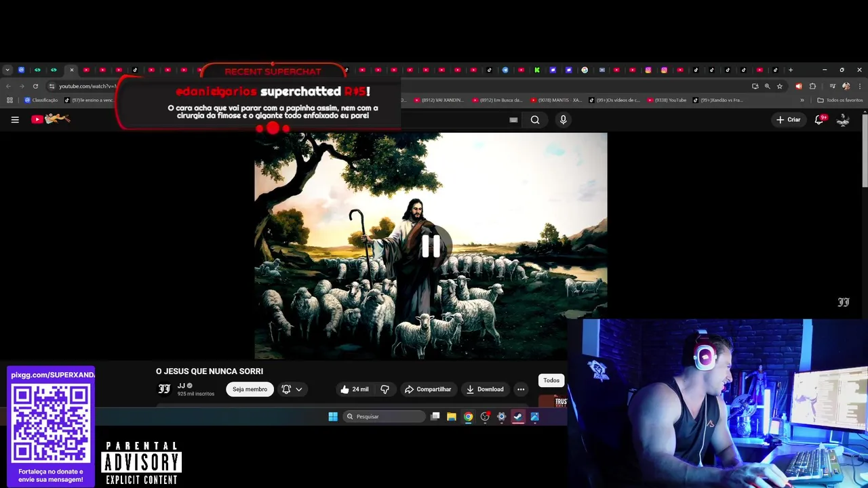Start voice search with microphone icon
Image resolution: width=868 pixels, height=488 pixels.
pyautogui.click(x=563, y=120)
